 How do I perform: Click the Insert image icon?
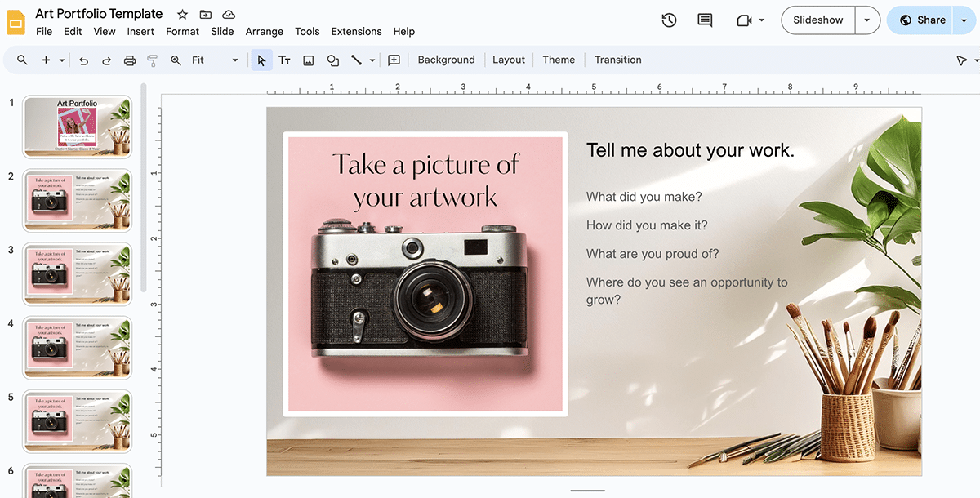[x=308, y=60]
